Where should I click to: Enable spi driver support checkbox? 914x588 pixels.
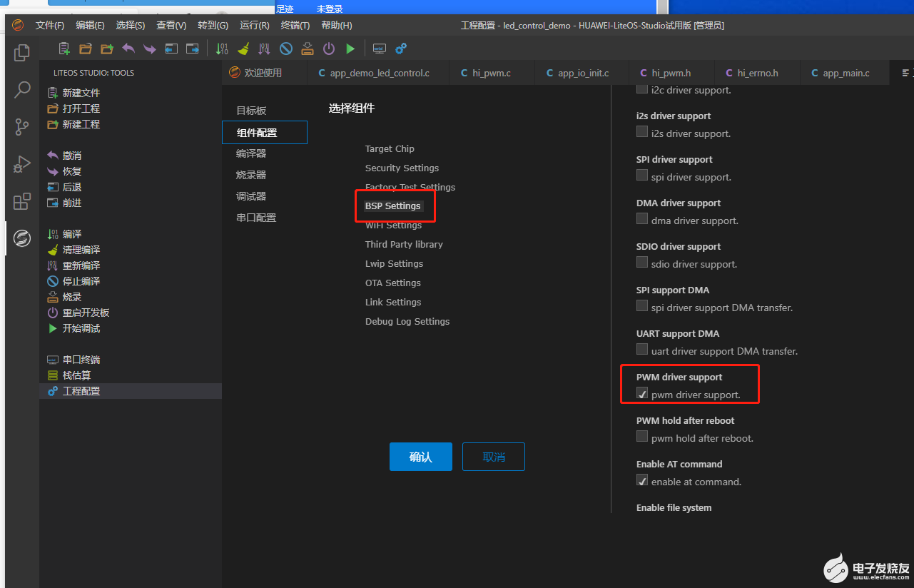[642, 176]
